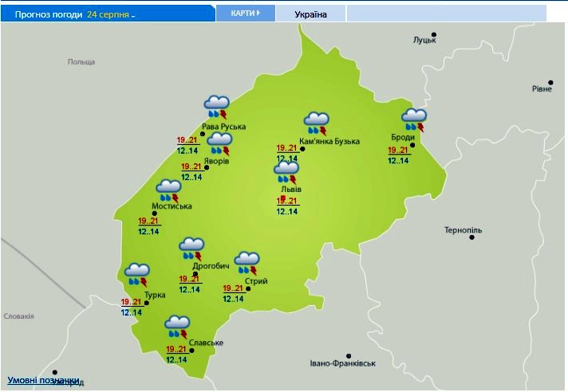Open the Умовні позначки legend link
The image size is (568, 392).
coord(44,380)
